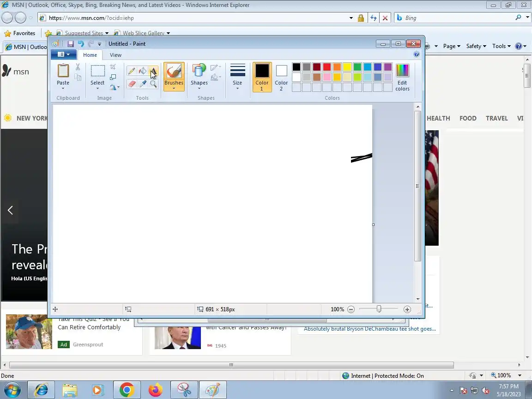Screen dimensions: 532x399
Task: Click the Internet Explorer refresh icon
Action: [374, 18]
